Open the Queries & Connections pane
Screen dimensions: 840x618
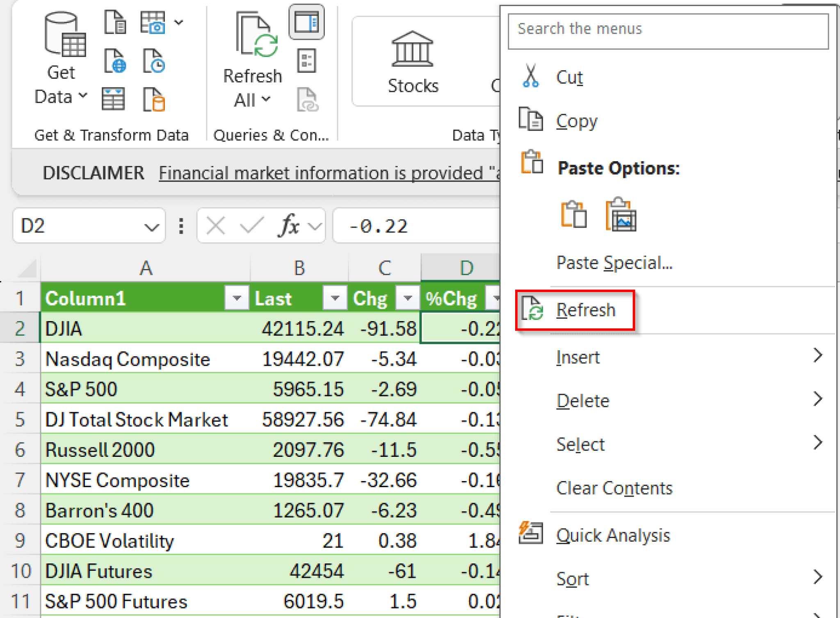click(x=306, y=21)
